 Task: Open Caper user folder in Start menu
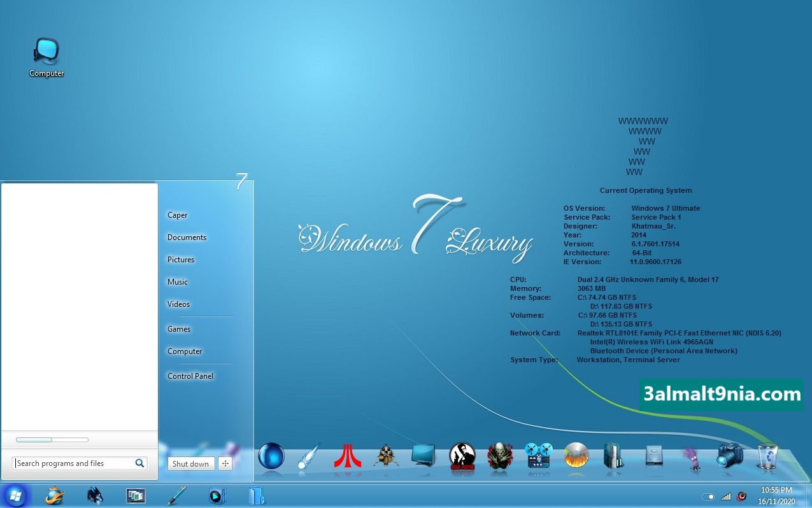pos(177,215)
